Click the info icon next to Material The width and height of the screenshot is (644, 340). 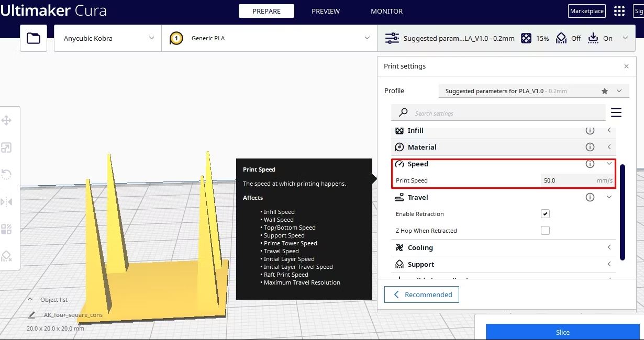(590, 147)
